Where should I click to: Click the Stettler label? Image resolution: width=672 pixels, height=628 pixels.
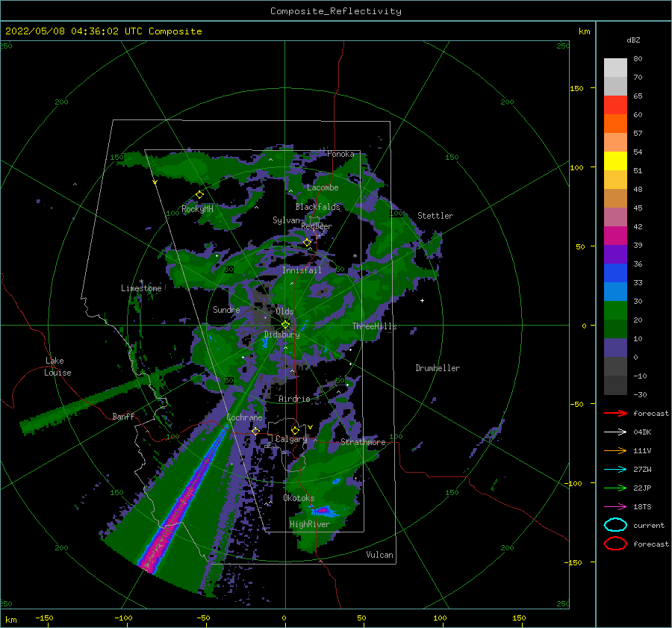click(x=435, y=216)
